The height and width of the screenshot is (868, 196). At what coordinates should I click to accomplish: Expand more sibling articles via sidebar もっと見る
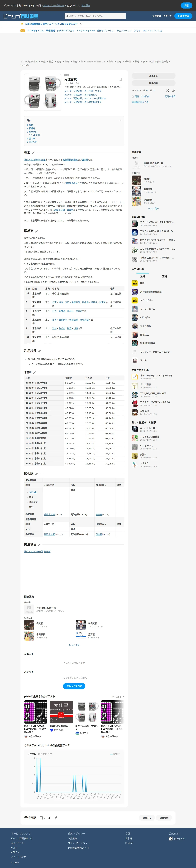point(153,209)
